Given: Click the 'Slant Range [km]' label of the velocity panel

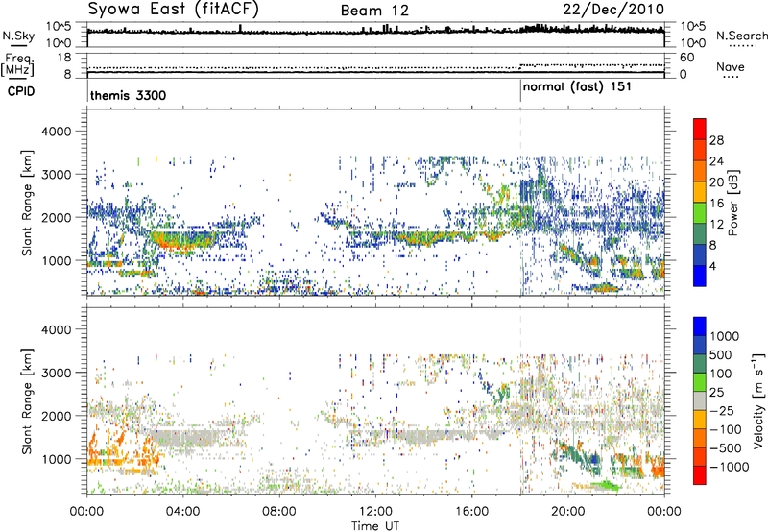Looking at the screenshot, I should tap(27, 400).
